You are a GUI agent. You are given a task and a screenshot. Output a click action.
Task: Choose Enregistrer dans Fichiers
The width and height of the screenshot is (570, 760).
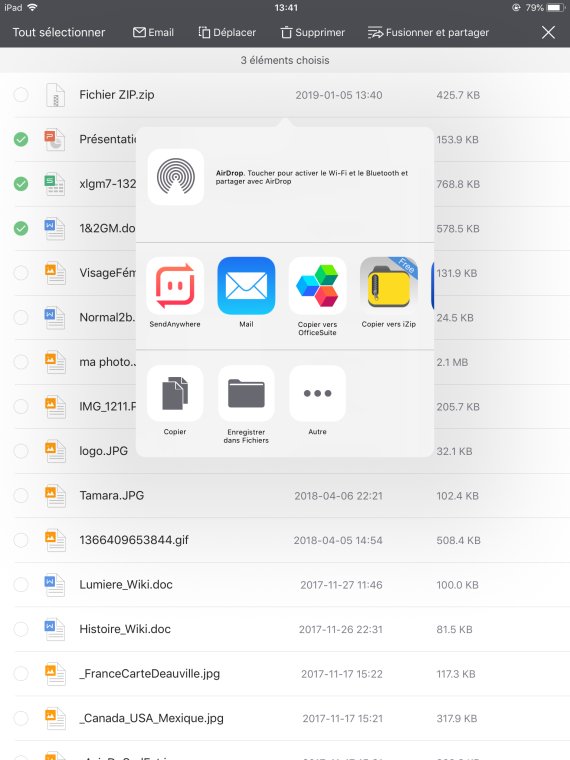pyautogui.click(x=246, y=393)
